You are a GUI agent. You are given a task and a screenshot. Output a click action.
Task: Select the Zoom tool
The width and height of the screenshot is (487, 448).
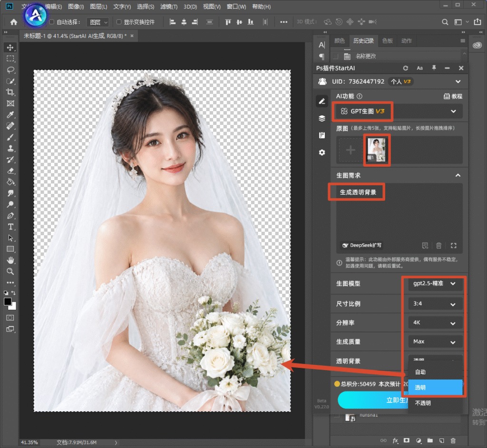pyautogui.click(x=10, y=271)
